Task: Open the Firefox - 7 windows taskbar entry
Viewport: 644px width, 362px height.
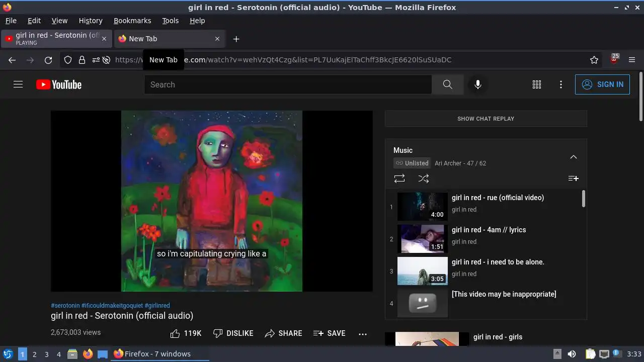Action: tap(160, 354)
